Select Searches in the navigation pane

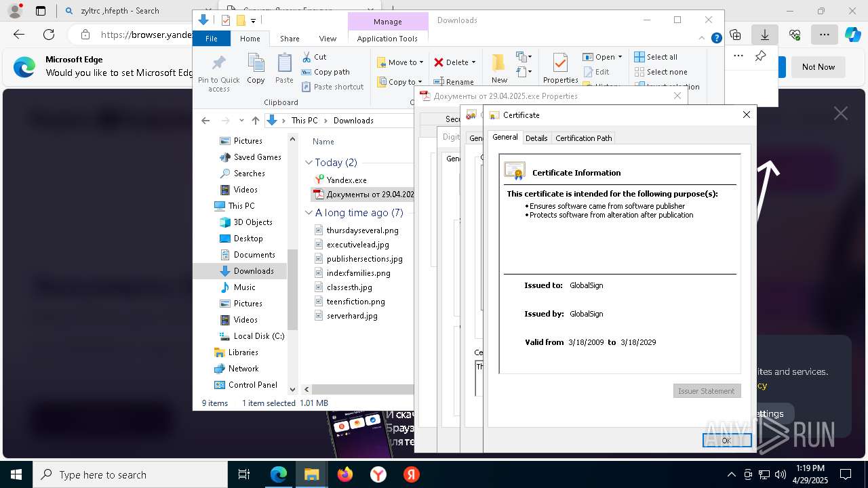[242, 173]
